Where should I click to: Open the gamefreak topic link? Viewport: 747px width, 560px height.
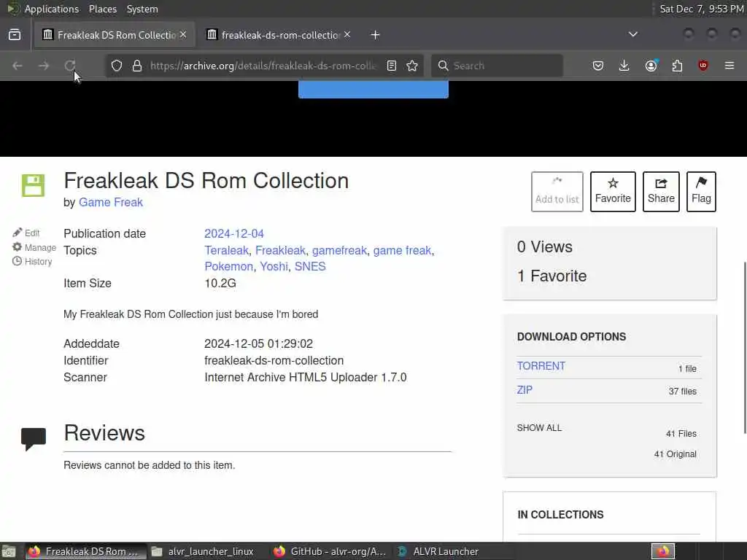click(x=339, y=251)
